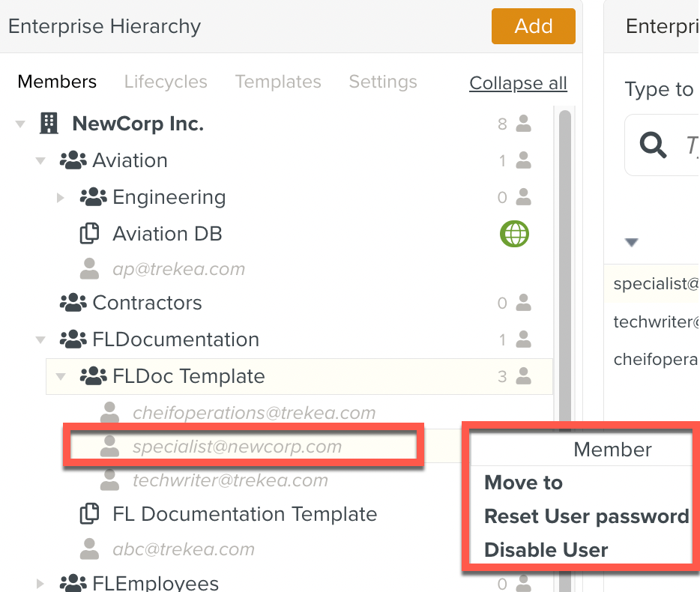
Task: Switch to the Lifecycles tab
Action: pos(166,82)
